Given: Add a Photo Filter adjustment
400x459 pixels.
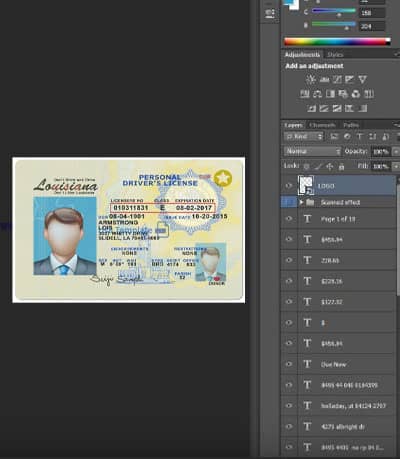Looking at the screenshot, I should [x=343, y=94].
